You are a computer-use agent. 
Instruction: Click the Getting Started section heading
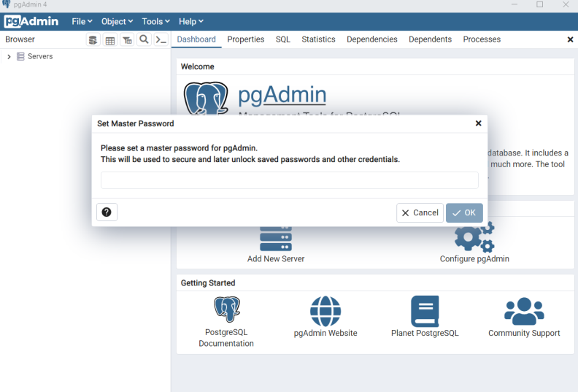(208, 283)
